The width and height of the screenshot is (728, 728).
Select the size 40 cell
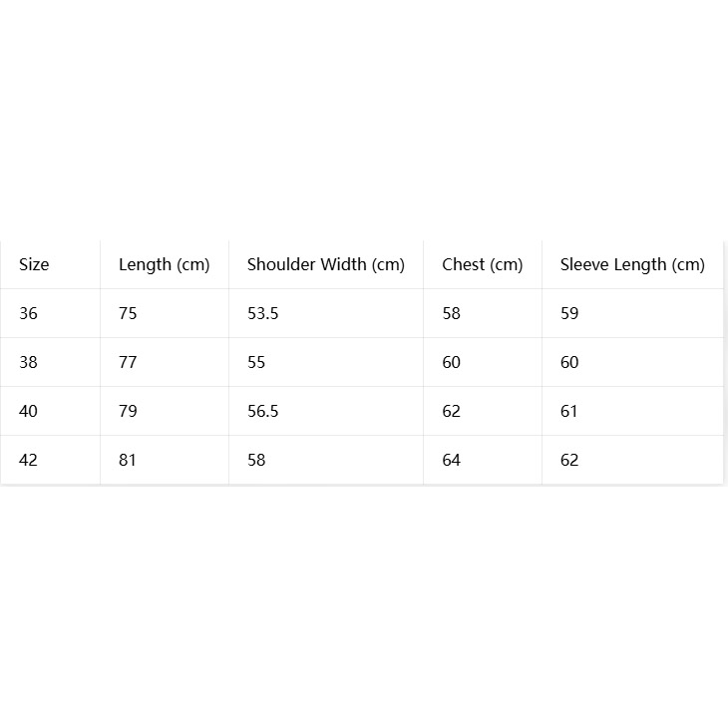pyautogui.click(x=28, y=411)
